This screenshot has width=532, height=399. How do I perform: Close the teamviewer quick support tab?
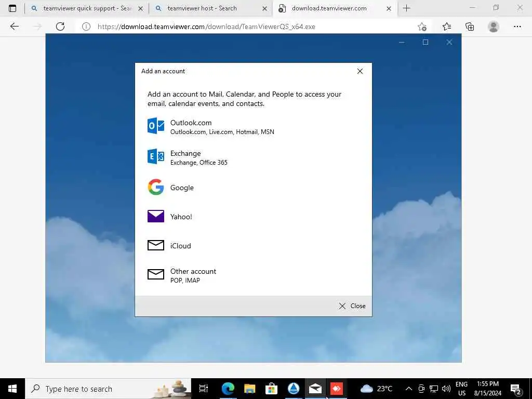[x=140, y=9]
